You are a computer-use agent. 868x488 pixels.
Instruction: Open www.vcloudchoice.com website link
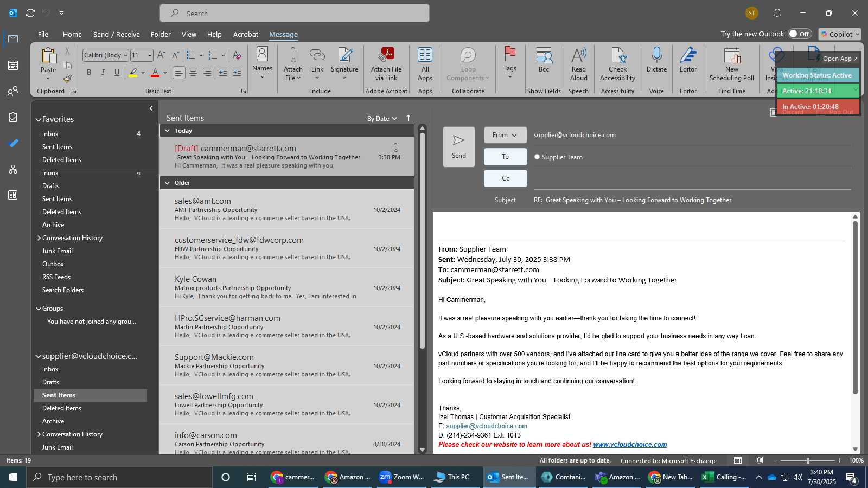click(630, 445)
